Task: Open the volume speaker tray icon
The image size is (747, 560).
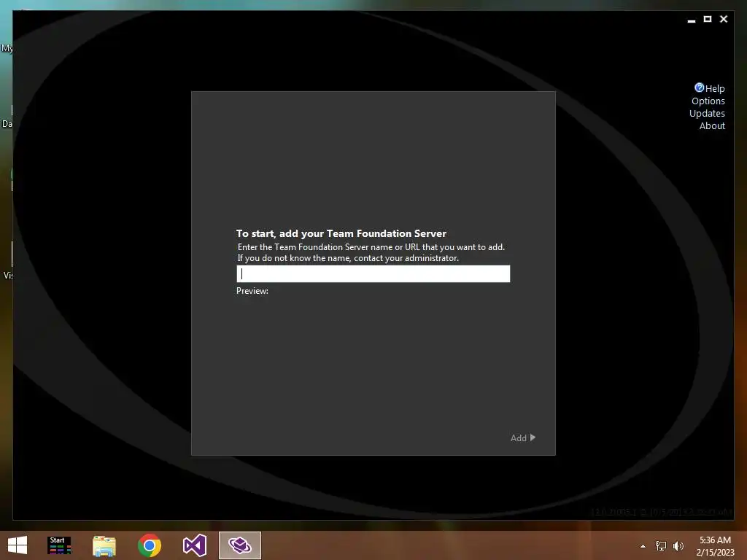Action: coord(678,546)
